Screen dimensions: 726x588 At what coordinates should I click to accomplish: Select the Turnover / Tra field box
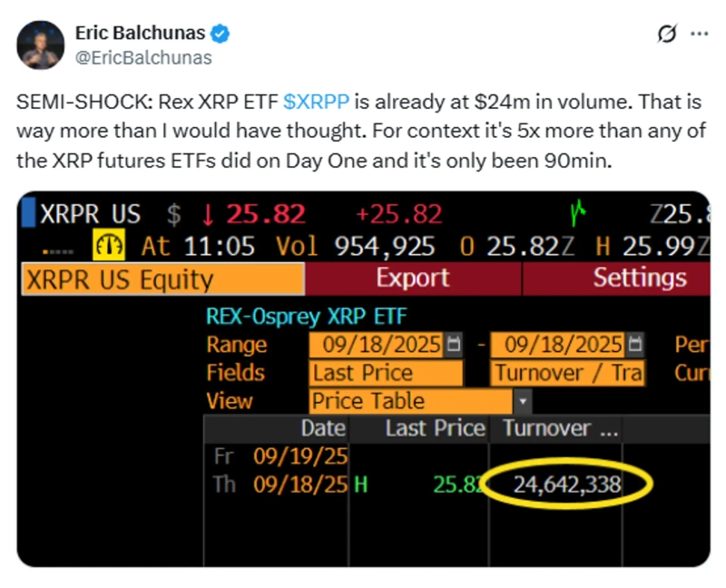(x=568, y=373)
